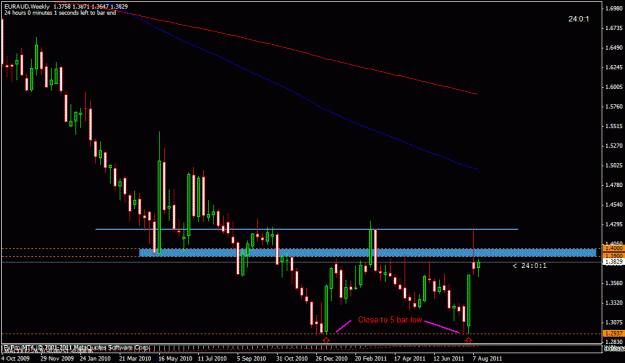This screenshot has height=363, width=625.
Task: Click the 1.6005 price scale value
Action: pyautogui.click(x=614, y=87)
